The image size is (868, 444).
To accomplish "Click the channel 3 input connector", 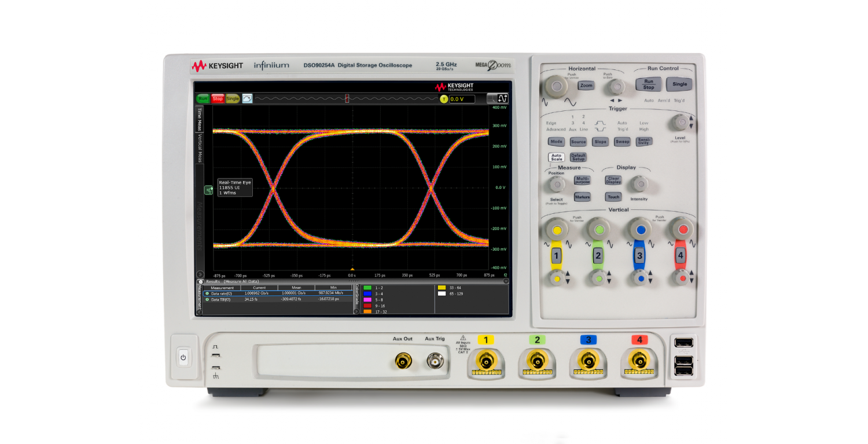I will [588, 362].
